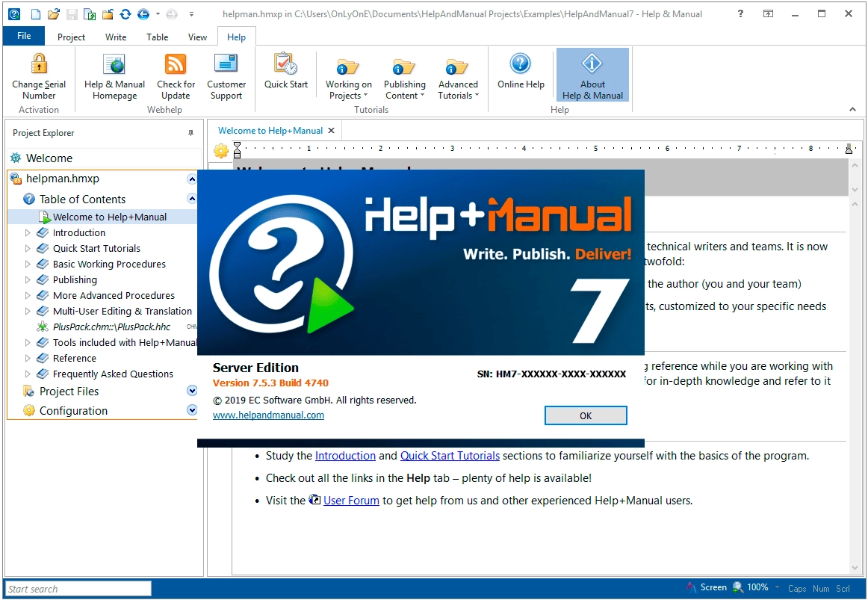Click the Change Serial Number icon
Viewport: 868px width, 600px height.
39,64
